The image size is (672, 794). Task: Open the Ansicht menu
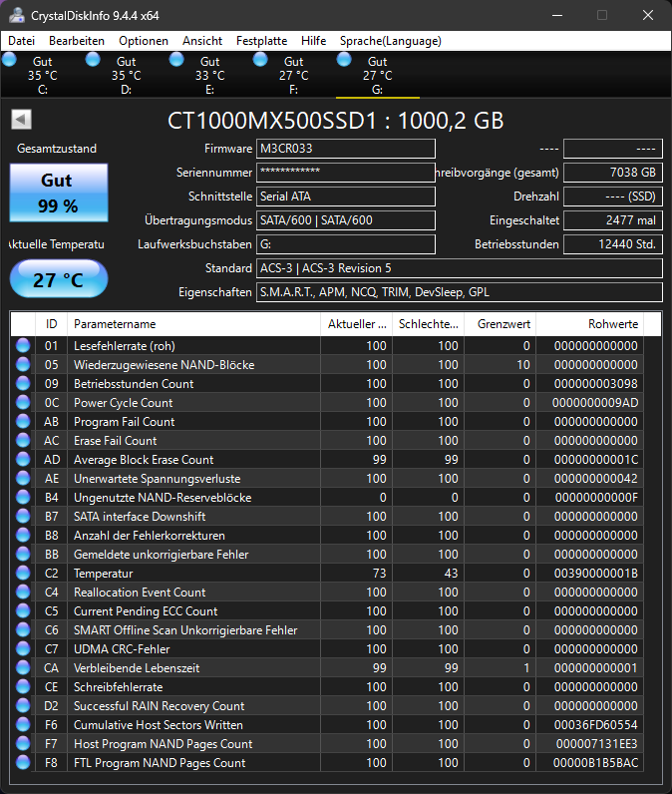pos(202,41)
